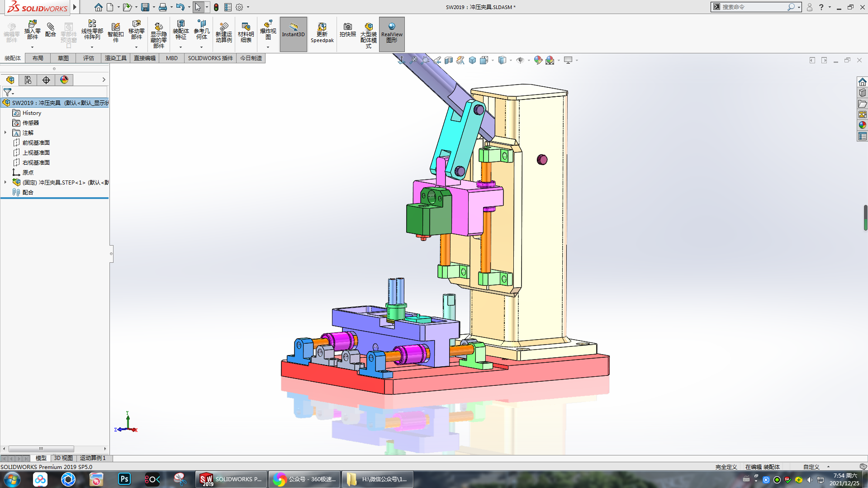Switch to 3D 视图 bottom tab
Viewport: 868px width, 488px height.
point(63,458)
